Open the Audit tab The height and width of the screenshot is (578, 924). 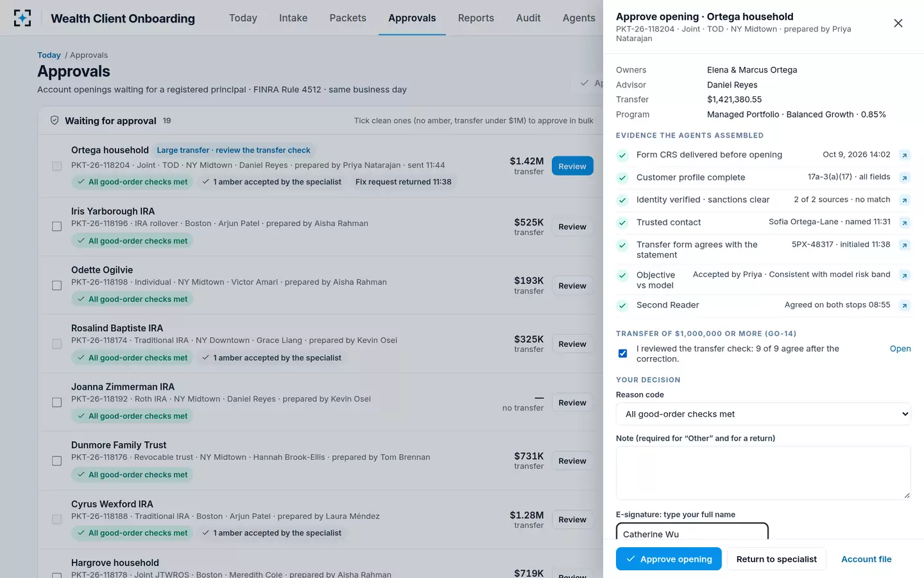[x=528, y=18]
